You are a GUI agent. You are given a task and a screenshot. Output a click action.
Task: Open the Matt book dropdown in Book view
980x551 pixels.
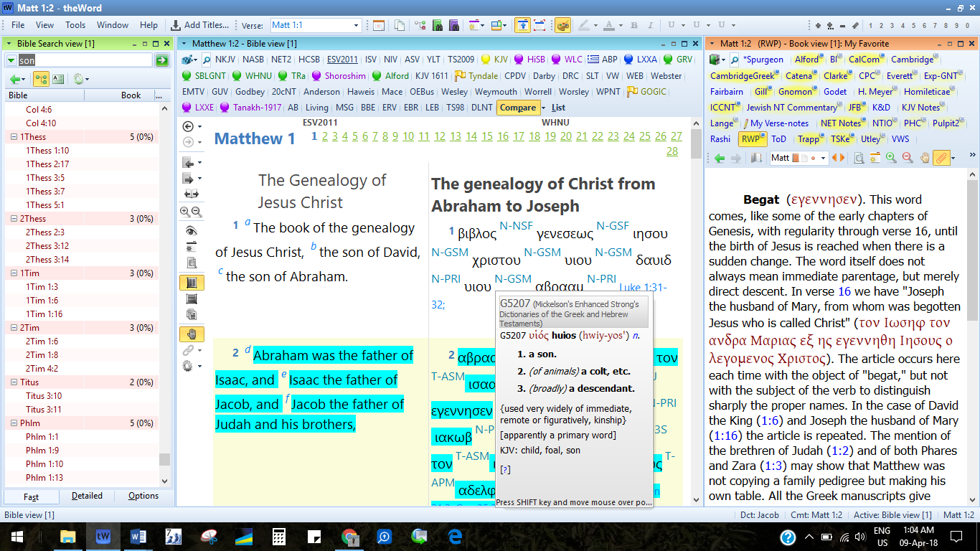tap(824, 157)
